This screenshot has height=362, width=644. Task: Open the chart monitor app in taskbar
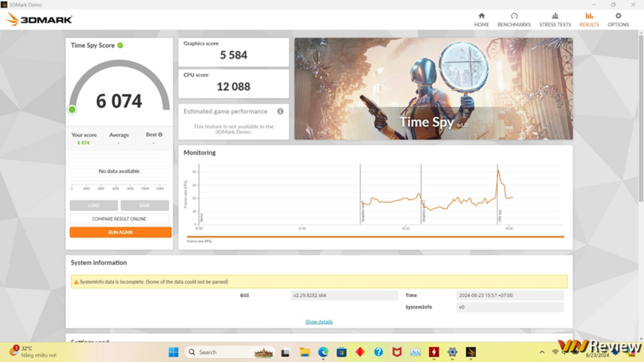(x=415, y=352)
